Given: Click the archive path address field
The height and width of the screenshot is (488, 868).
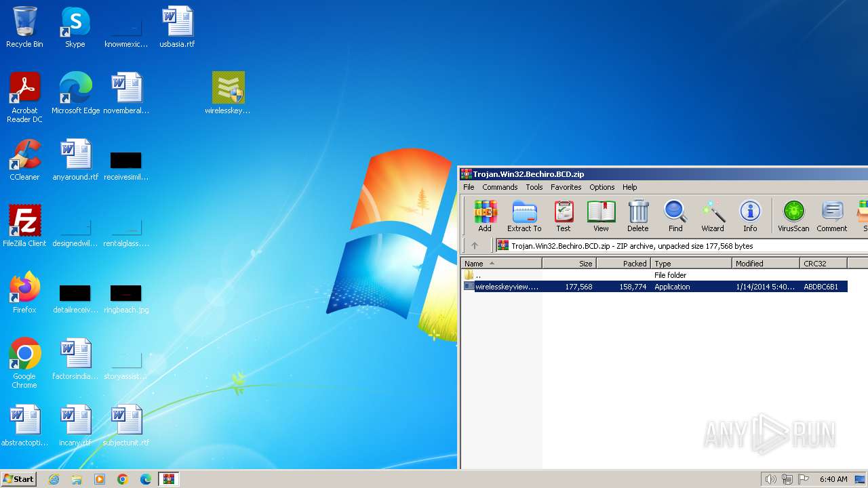Looking at the screenshot, I should click(681, 246).
